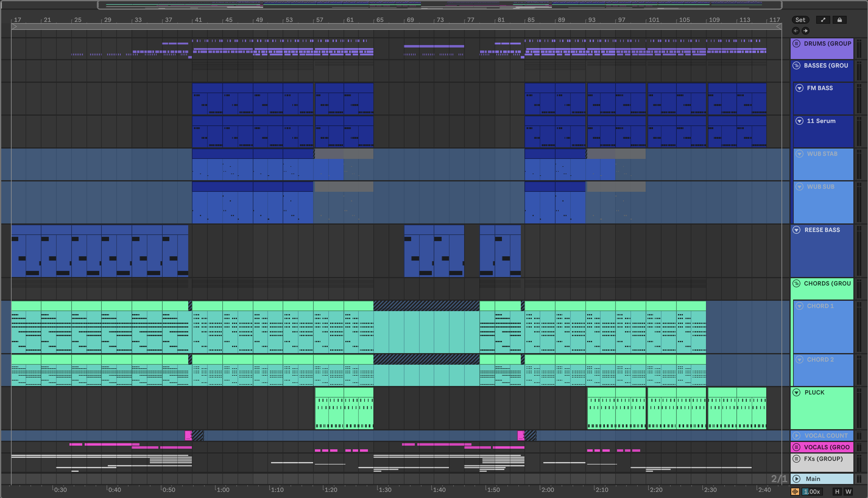Fold the DRUMS group track
868x498 pixels.
(796, 44)
